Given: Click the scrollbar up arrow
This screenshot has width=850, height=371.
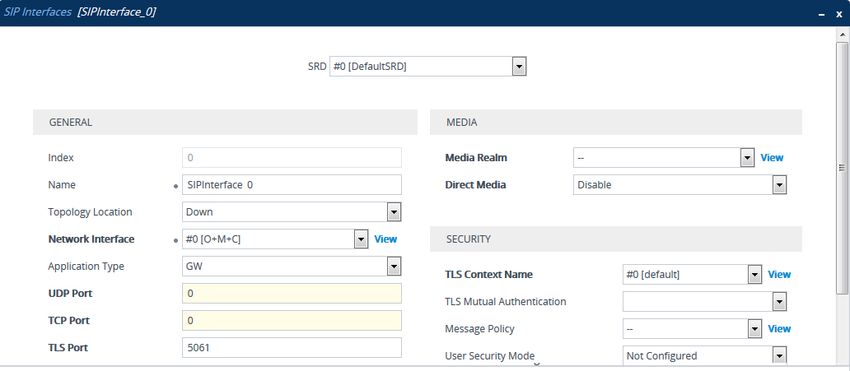Looking at the screenshot, I should (x=842, y=34).
